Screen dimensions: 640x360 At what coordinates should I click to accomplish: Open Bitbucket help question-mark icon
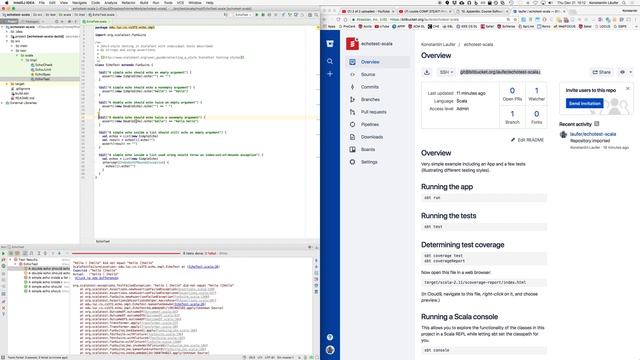tap(330, 337)
